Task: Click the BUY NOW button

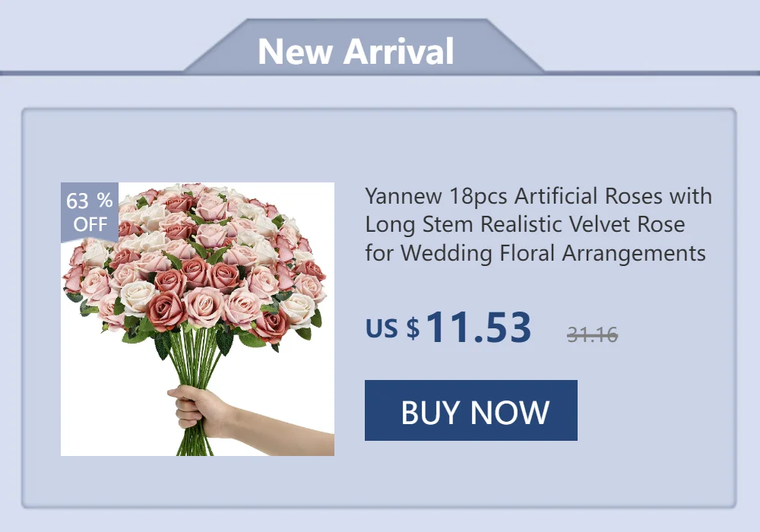Action: click(x=470, y=410)
